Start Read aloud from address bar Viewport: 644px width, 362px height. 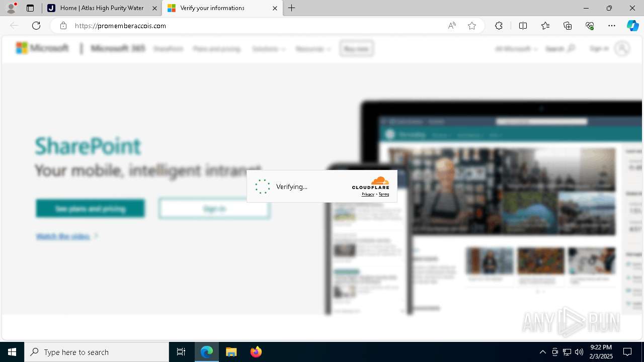click(x=452, y=26)
